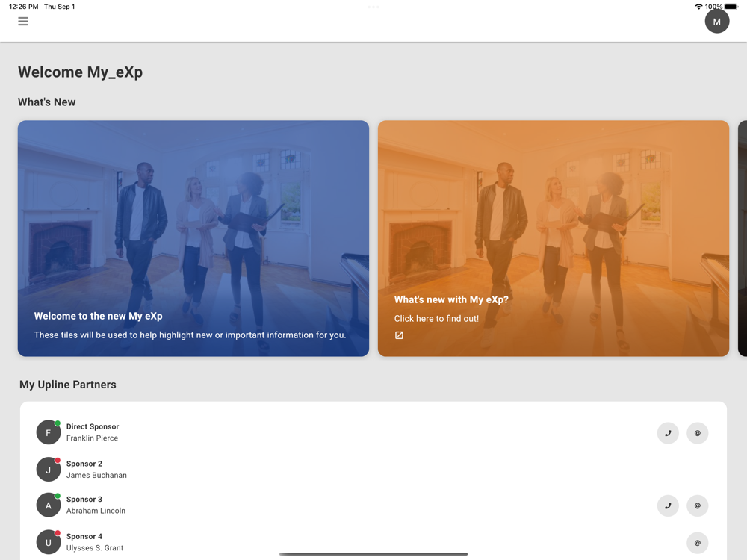Screen dimensions: 747x560
Task: Click 'What's new with My eXp?' title
Action: click(451, 299)
